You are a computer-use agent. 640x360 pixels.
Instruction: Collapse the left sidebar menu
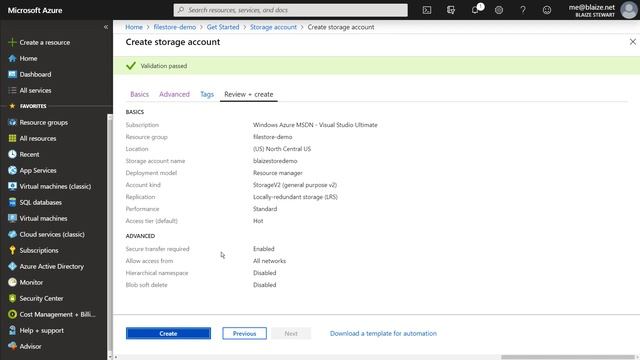[106, 27]
